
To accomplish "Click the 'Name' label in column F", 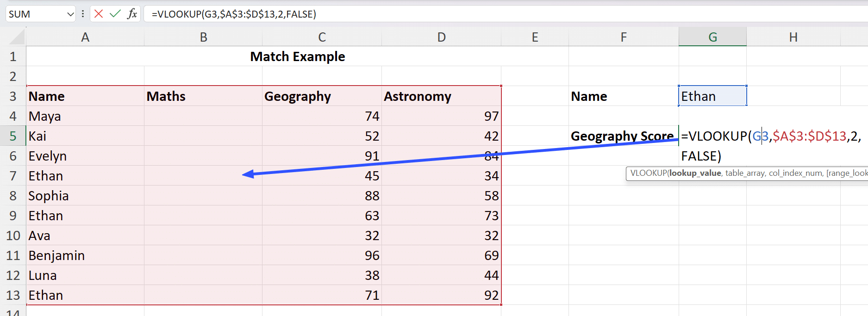I will point(624,96).
